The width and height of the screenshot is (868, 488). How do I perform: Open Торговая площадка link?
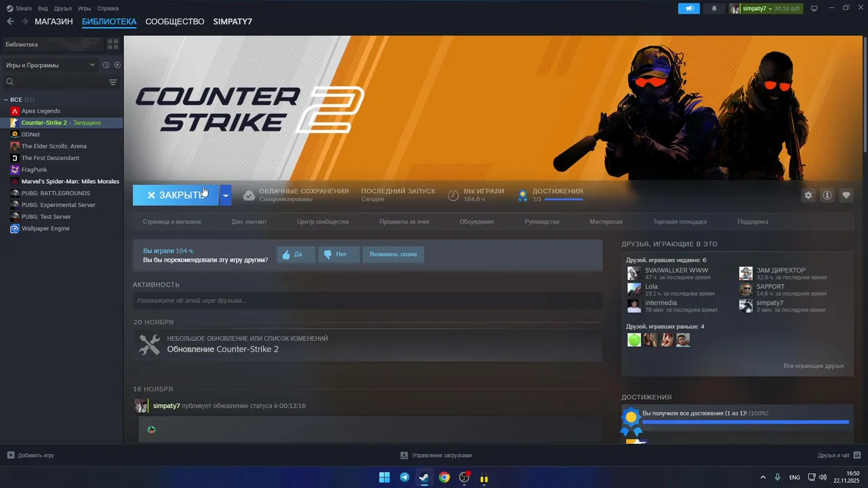680,222
